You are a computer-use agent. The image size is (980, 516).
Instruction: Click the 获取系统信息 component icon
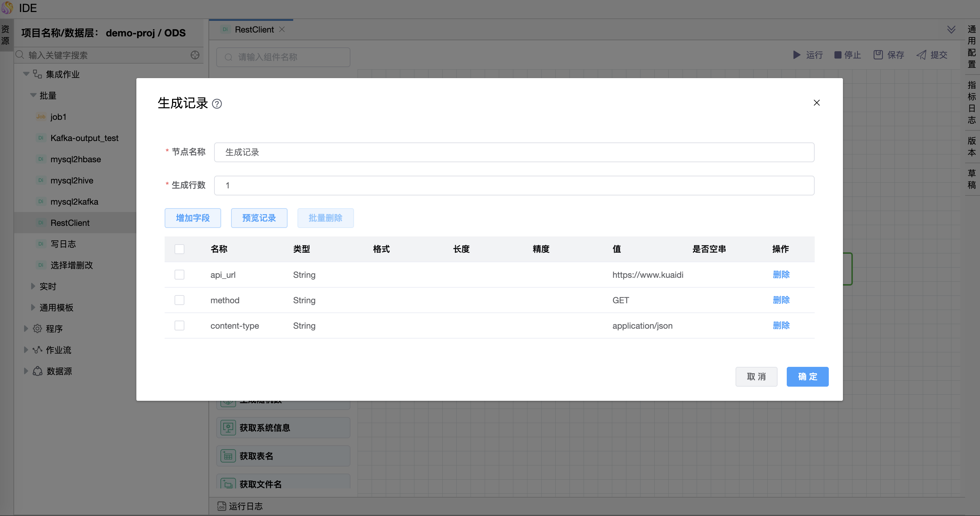(x=228, y=427)
